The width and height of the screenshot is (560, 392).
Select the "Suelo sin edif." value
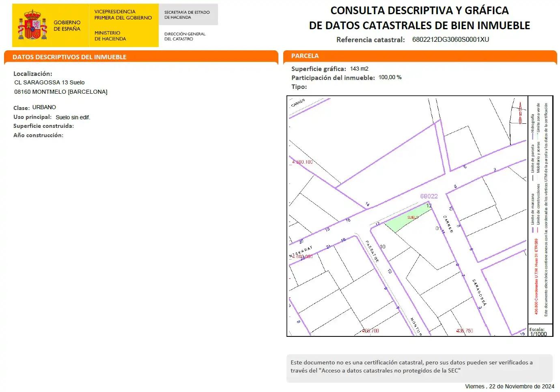[x=73, y=117]
